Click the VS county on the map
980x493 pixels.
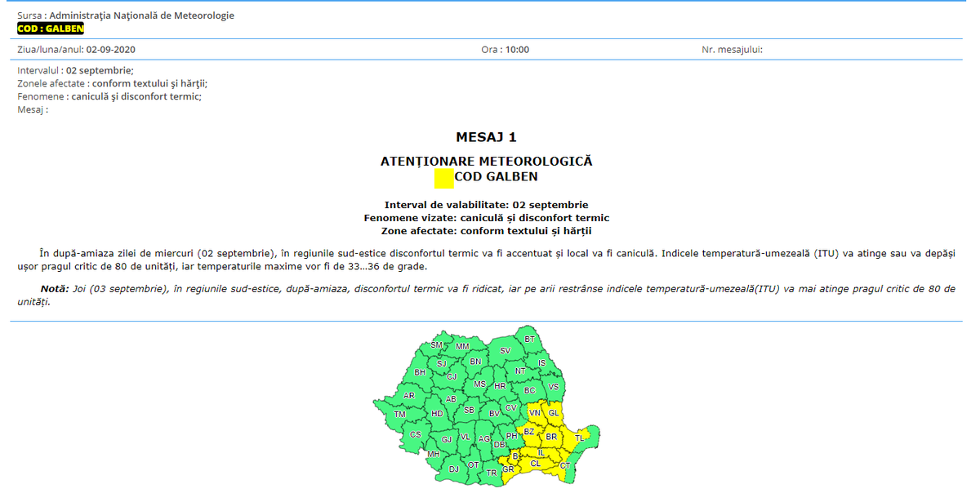point(554,387)
